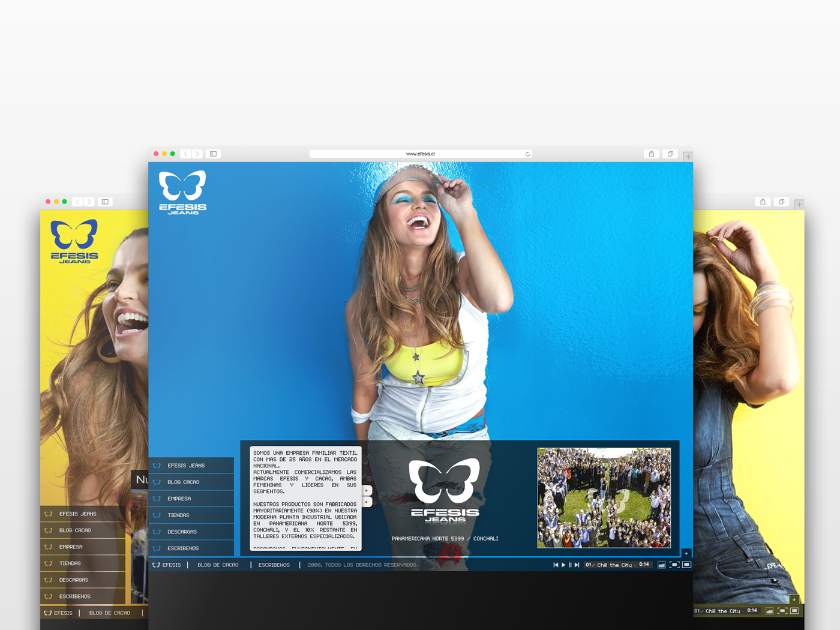Toggle the sidebar in left yellow window

click(105, 202)
